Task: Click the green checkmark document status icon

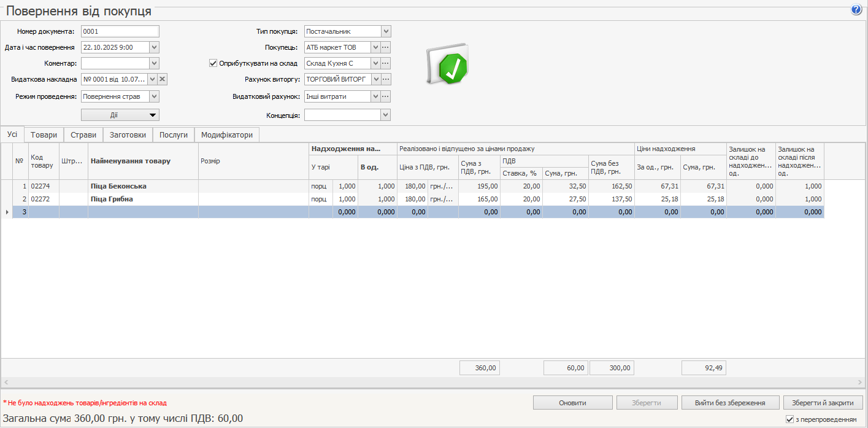Action: pyautogui.click(x=447, y=64)
